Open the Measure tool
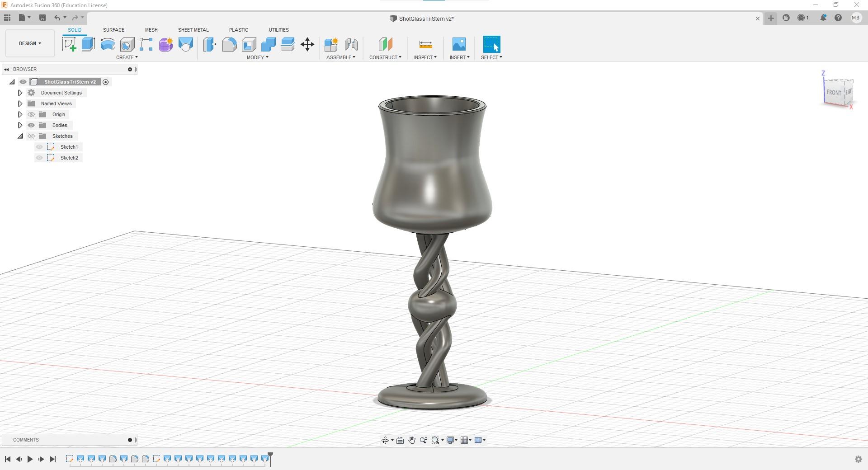Image resolution: width=868 pixels, height=470 pixels. 425,44
